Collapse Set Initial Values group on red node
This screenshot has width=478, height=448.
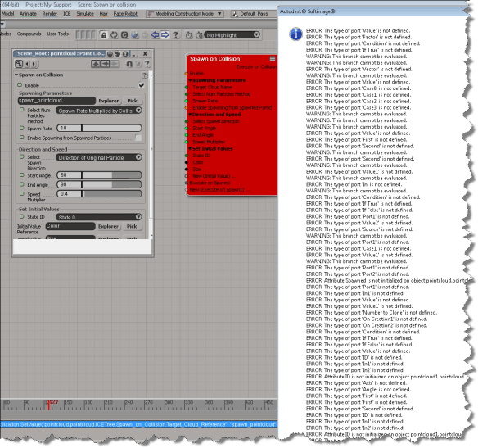click(x=190, y=149)
